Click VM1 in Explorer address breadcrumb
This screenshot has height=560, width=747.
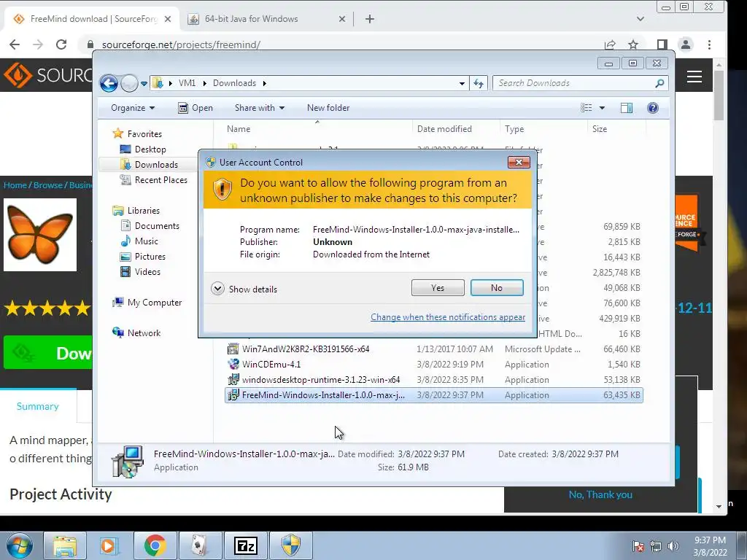(x=187, y=83)
